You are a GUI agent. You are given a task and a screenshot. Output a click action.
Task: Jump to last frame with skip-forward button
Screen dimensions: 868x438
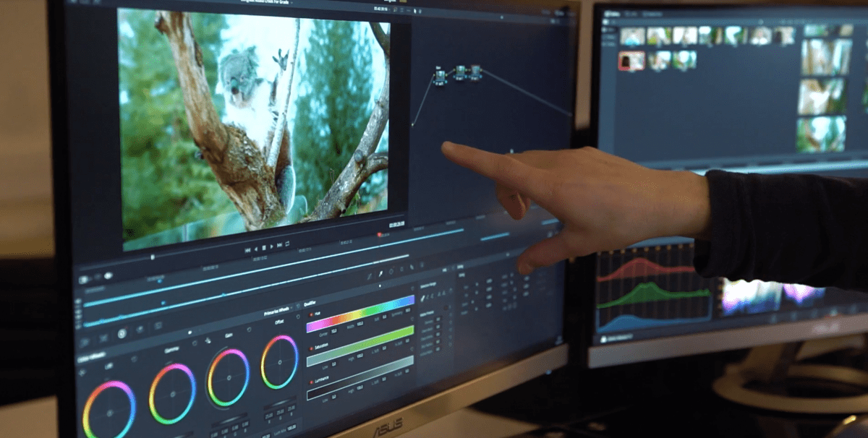[279, 245]
